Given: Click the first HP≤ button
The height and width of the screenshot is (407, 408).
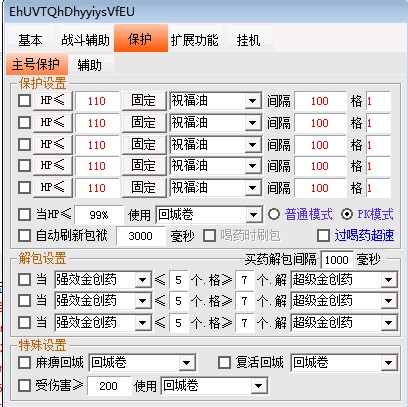Looking at the screenshot, I should click(53, 101).
